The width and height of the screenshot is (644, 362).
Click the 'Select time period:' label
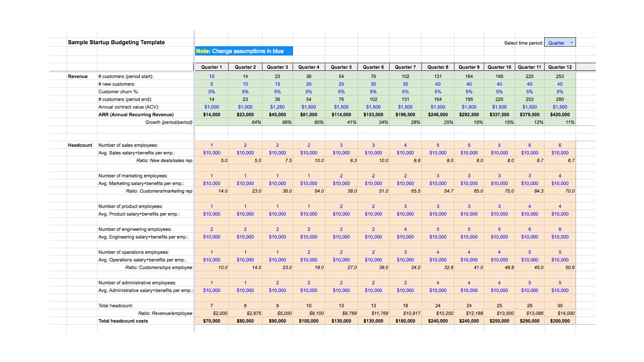point(523,43)
